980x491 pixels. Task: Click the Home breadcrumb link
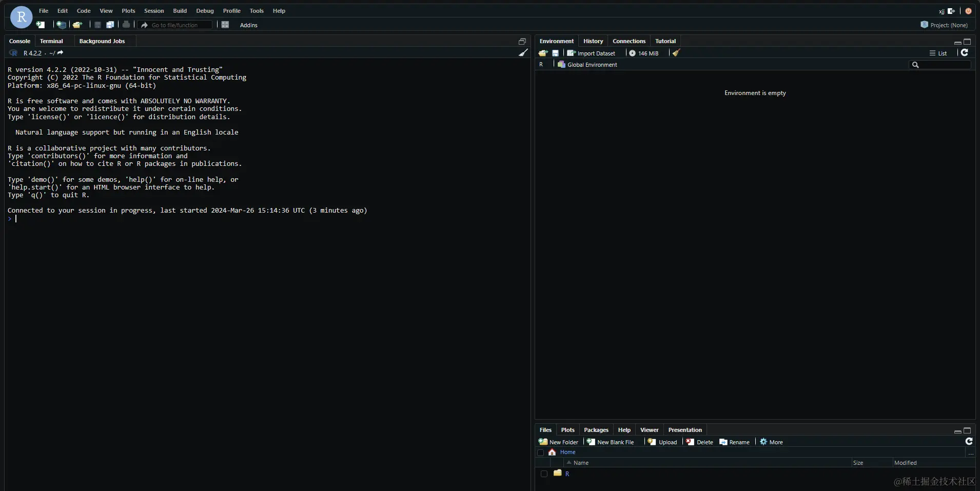click(x=567, y=452)
